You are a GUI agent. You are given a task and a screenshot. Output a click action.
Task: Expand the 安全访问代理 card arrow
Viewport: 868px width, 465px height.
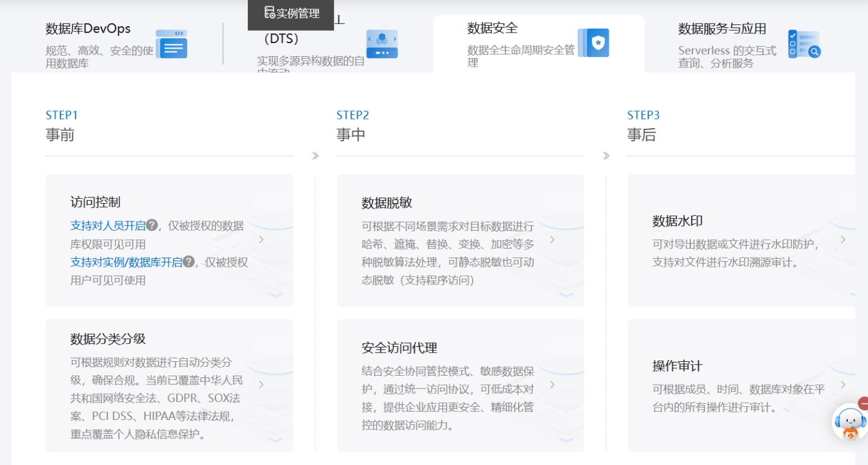[552, 384]
